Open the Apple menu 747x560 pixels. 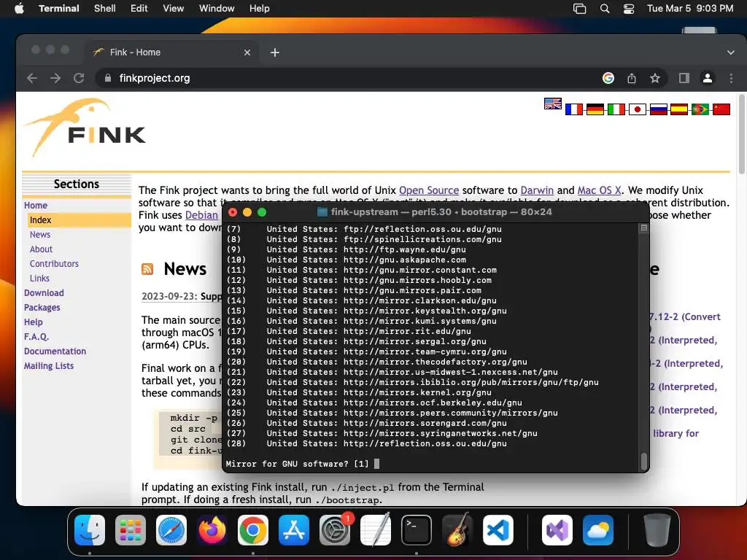tap(19, 9)
